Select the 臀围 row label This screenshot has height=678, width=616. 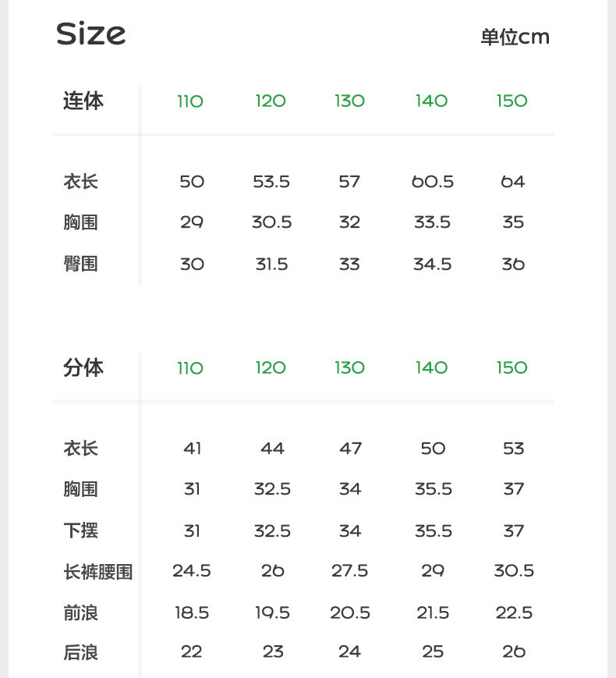80,264
